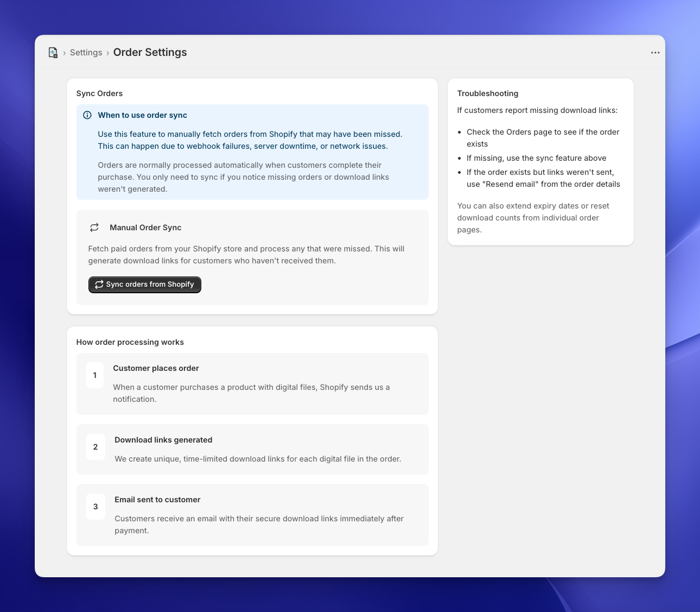
Task: Click the 'When to use order sync' callout
Action: [x=252, y=152]
